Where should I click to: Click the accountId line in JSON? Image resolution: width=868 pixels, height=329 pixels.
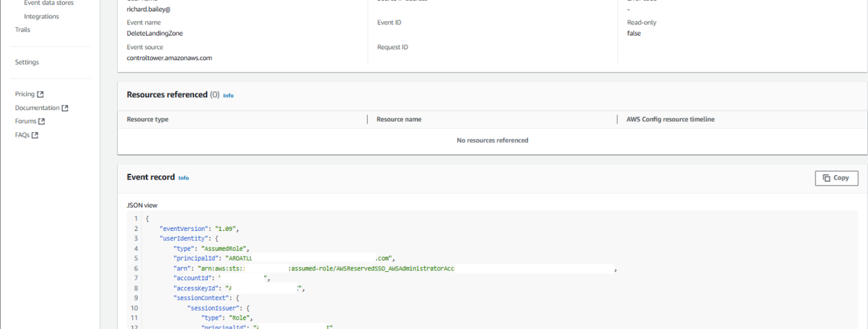222,278
